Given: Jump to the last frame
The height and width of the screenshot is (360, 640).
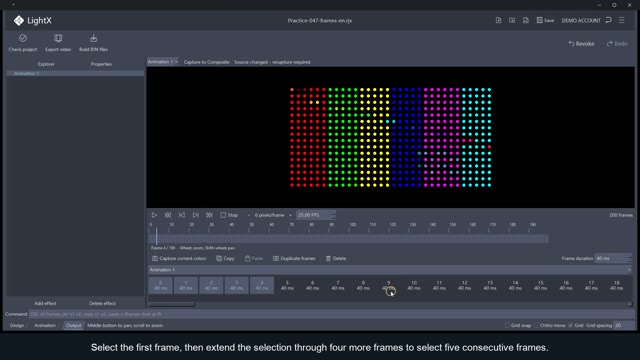Looking at the screenshot, I should (x=209, y=215).
